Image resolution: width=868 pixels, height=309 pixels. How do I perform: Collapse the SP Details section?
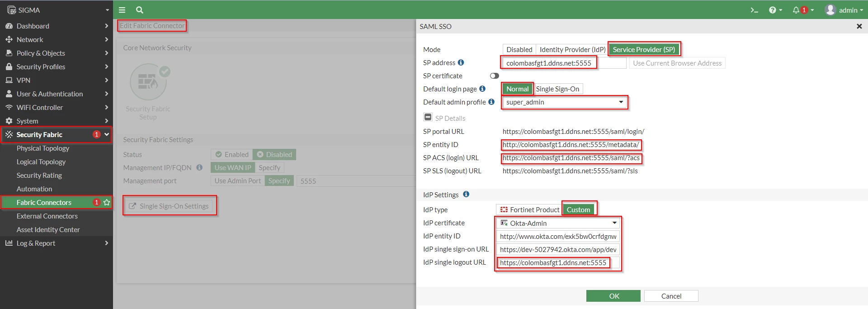(428, 117)
